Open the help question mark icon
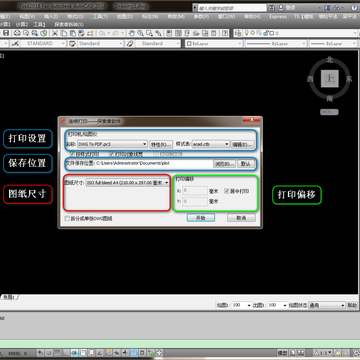The image size is (360, 360). pos(225,33)
